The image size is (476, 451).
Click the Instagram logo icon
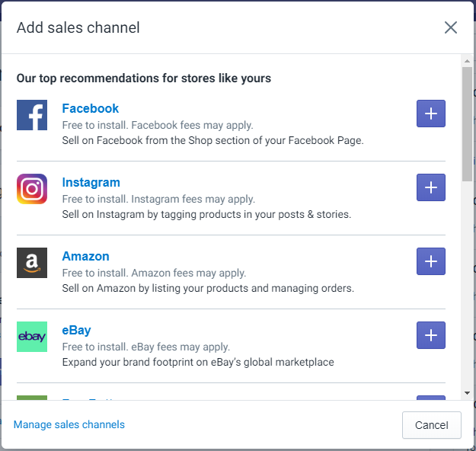coord(32,189)
